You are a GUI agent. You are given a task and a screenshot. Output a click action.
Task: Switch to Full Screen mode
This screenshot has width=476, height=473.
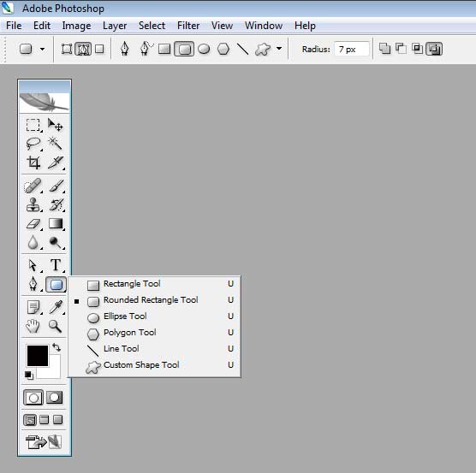click(57, 420)
